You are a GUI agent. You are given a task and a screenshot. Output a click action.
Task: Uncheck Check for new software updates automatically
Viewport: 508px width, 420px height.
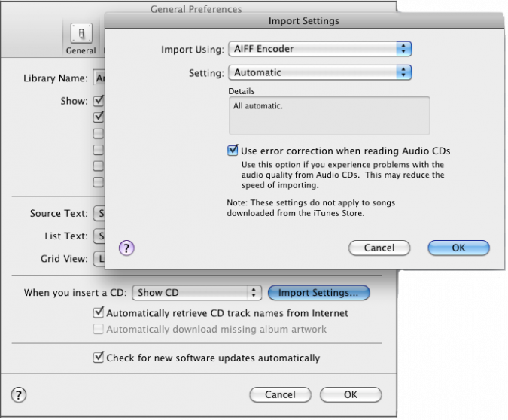click(98, 358)
